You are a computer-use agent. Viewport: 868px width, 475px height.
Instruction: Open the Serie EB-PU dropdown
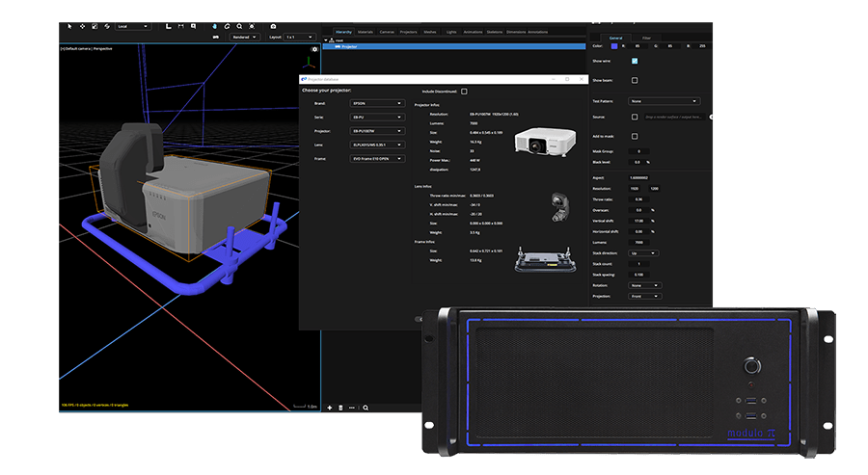(377, 118)
